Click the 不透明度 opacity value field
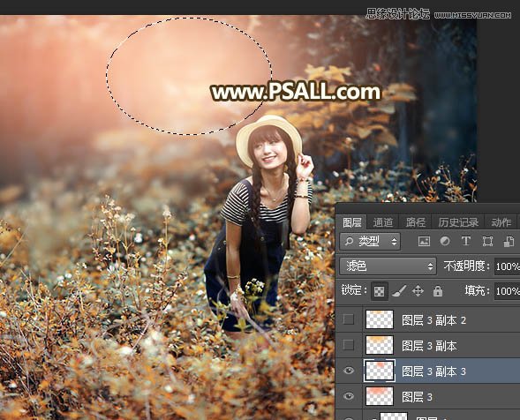 [x=507, y=266]
